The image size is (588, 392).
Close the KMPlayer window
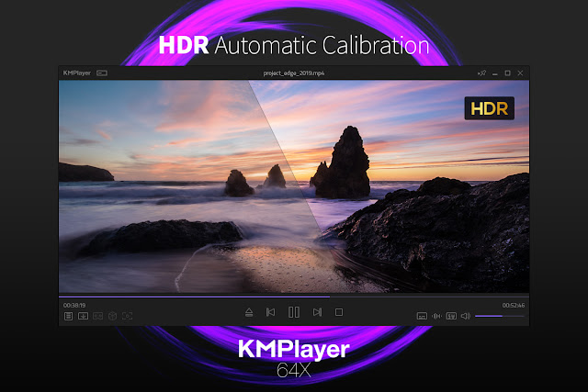(x=520, y=73)
